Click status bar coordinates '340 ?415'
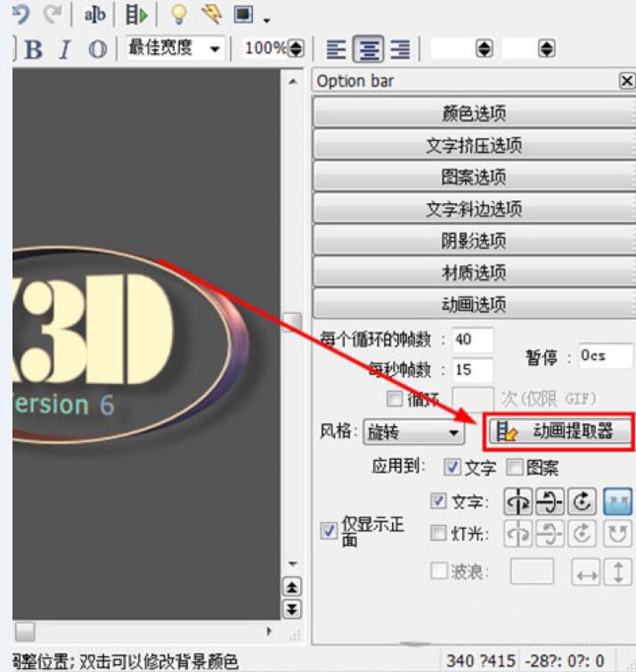This screenshot has width=636, height=672. point(481,660)
